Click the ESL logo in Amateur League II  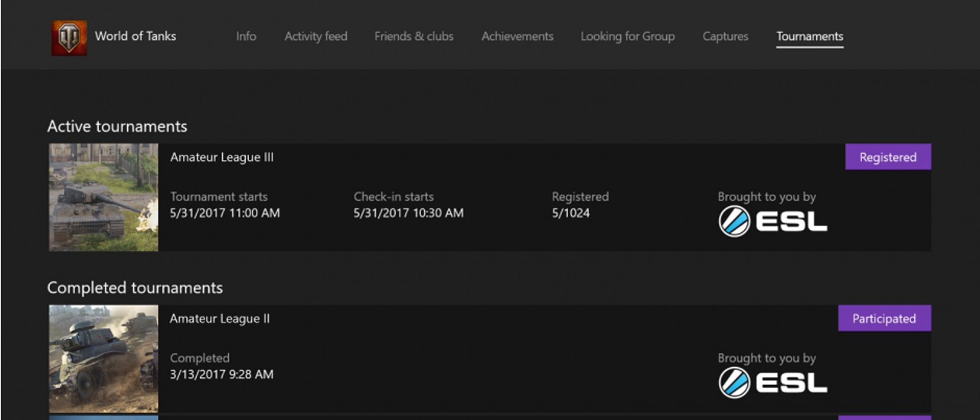click(773, 383)
